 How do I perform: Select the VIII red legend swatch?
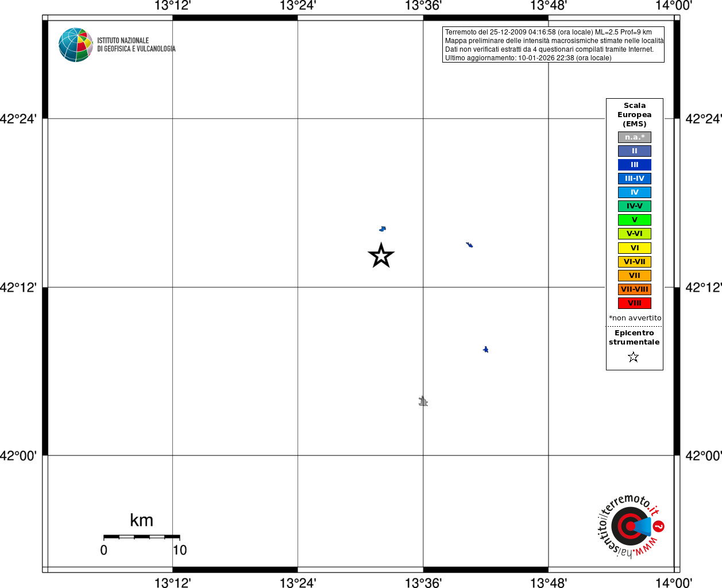(x=635, y=303)
